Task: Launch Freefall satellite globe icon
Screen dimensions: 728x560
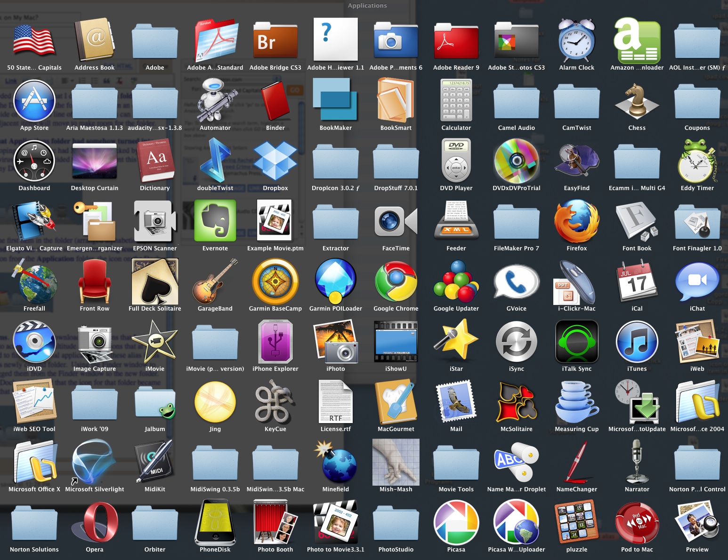Action: coord(34,281)
